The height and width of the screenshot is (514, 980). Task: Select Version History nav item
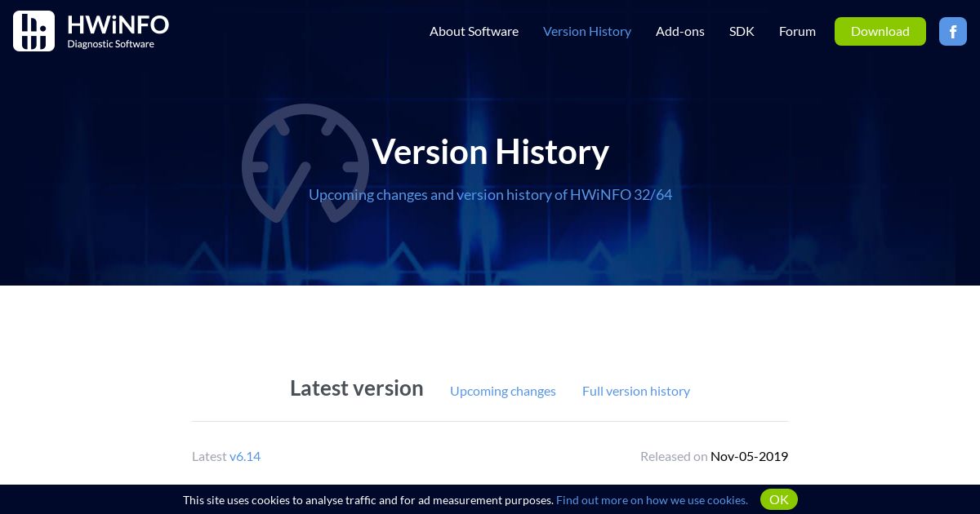point(587,31)
